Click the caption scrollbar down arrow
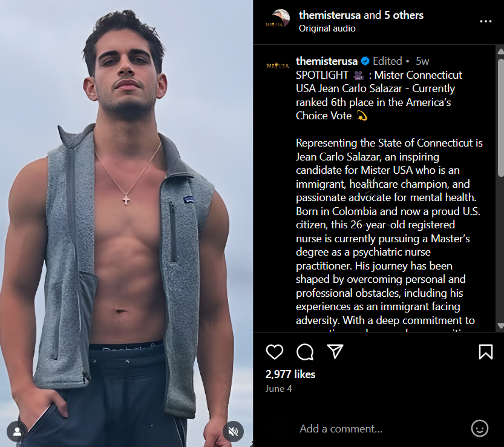The height and width of the screenshot is (447, 504). point(500,326)
